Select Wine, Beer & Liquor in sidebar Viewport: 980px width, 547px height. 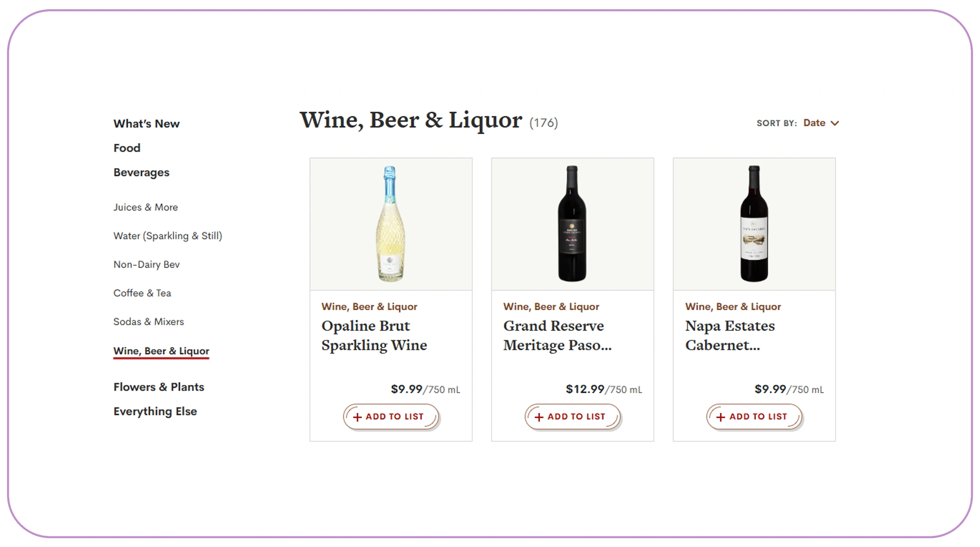(x=161, y=351)
